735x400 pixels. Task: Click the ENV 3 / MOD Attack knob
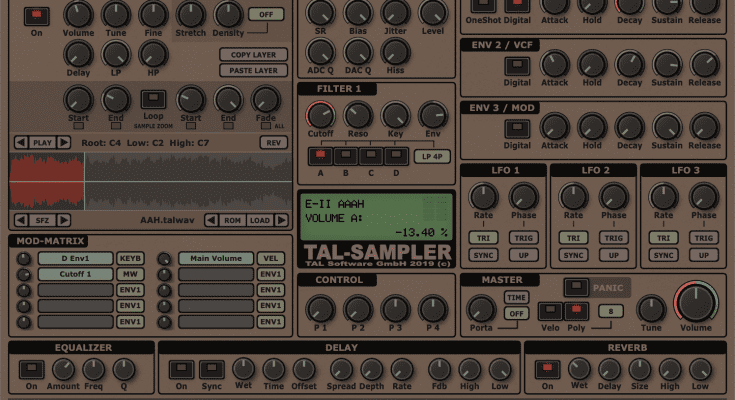coord(555,127)
